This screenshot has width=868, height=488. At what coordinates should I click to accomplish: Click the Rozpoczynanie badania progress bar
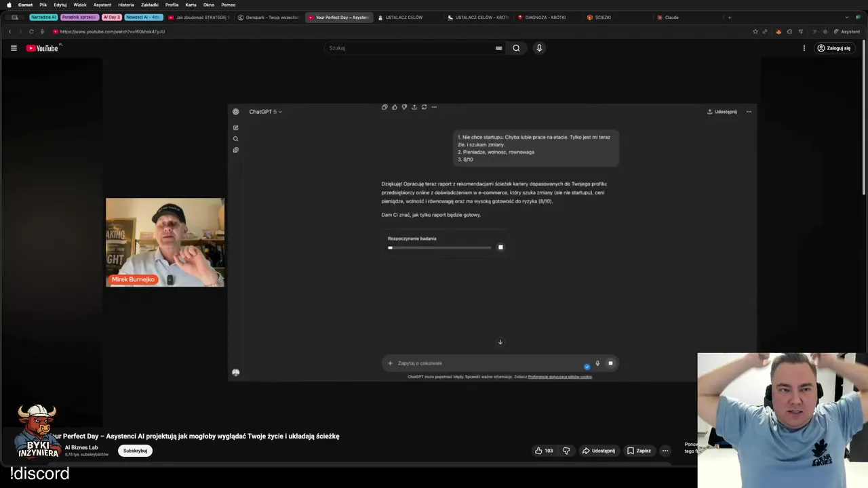coord(439,247)
